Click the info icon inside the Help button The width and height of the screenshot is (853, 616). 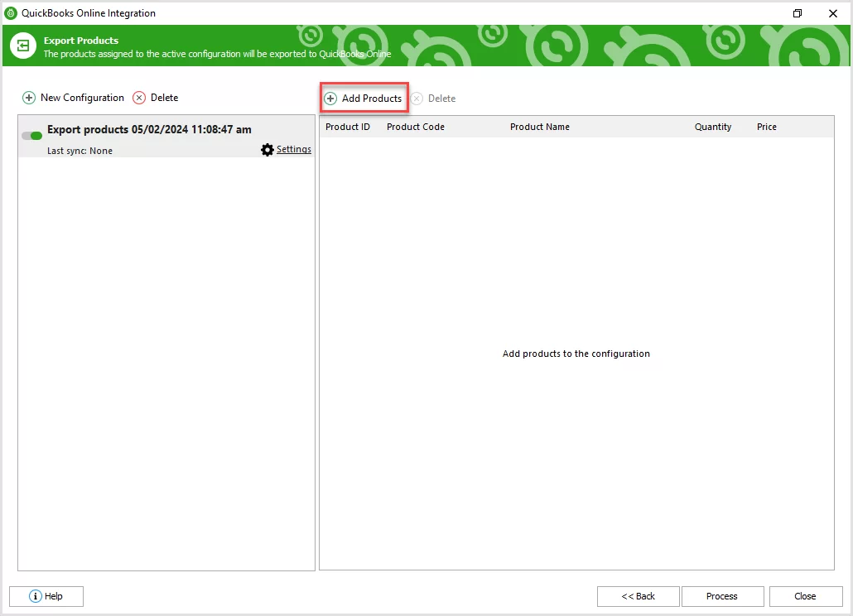34,596
